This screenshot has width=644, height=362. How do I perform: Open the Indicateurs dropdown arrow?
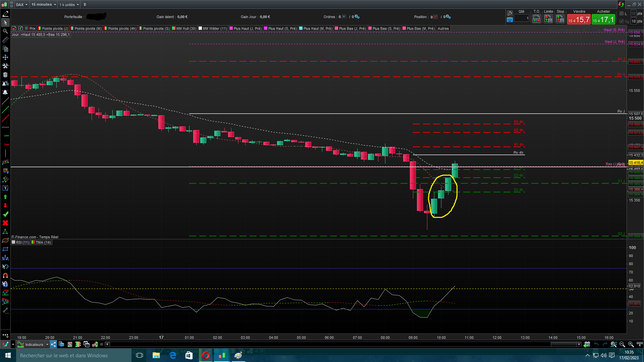47,345
